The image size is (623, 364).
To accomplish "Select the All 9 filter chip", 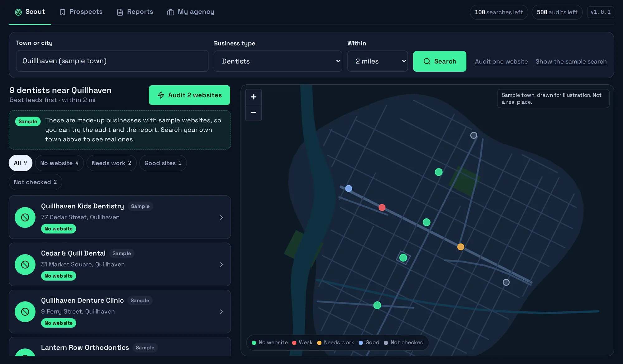I will point(21,163).
